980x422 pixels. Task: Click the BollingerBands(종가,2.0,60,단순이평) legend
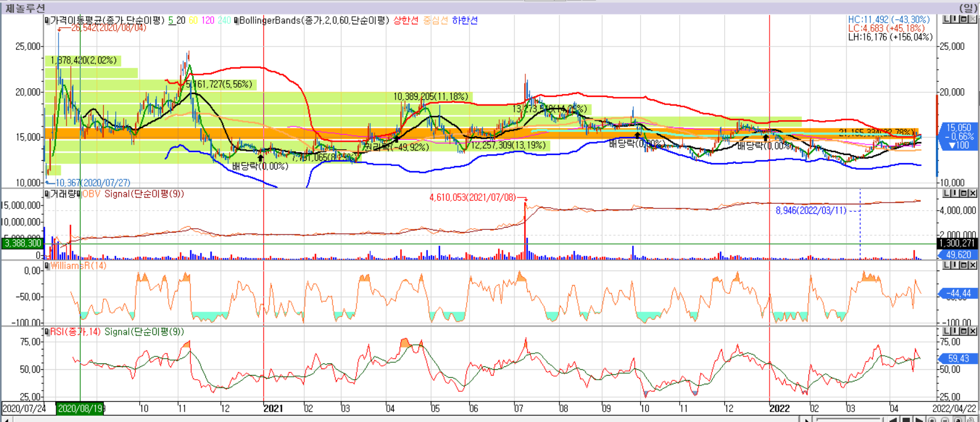click(314, 20)
